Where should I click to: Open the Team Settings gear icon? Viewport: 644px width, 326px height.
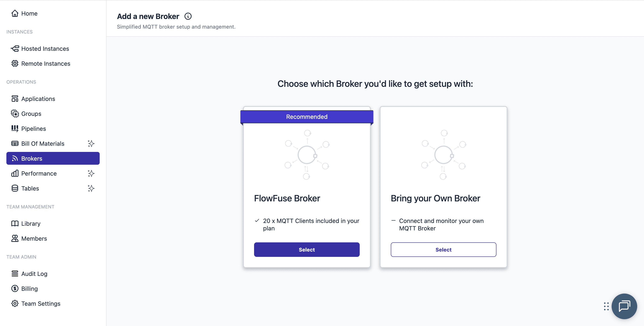tap(15, 303)
